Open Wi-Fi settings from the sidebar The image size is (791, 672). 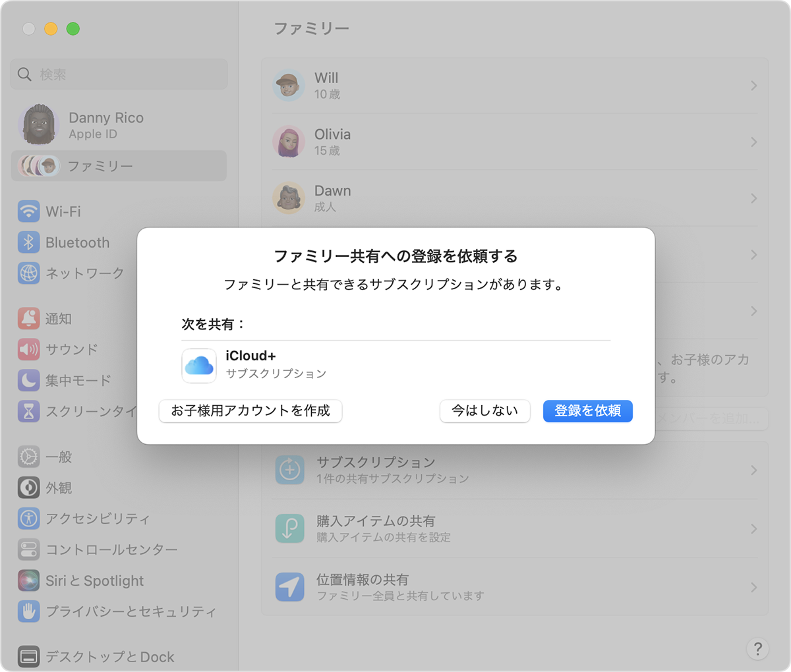coord(28,211)
